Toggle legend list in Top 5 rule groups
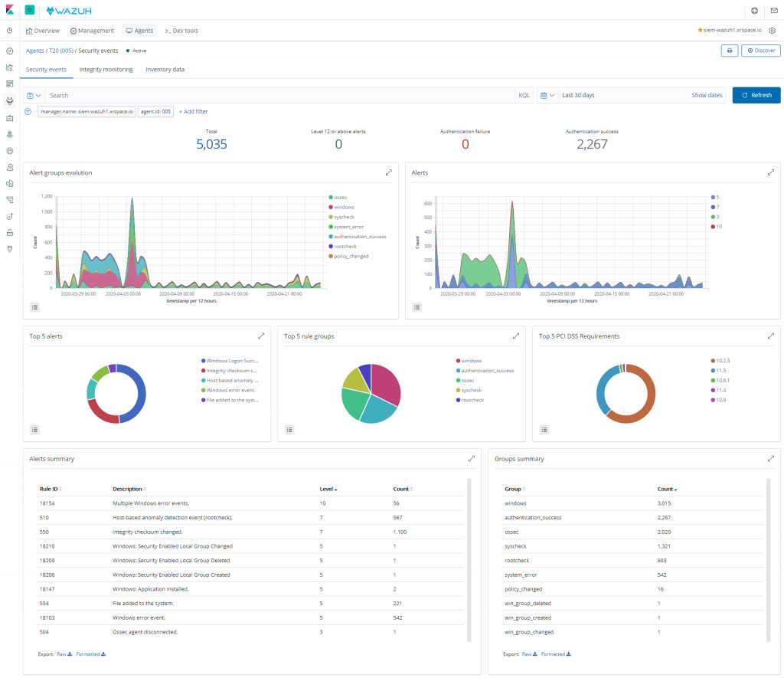Screen dimensions: 784x678 (x=289, y=430)
